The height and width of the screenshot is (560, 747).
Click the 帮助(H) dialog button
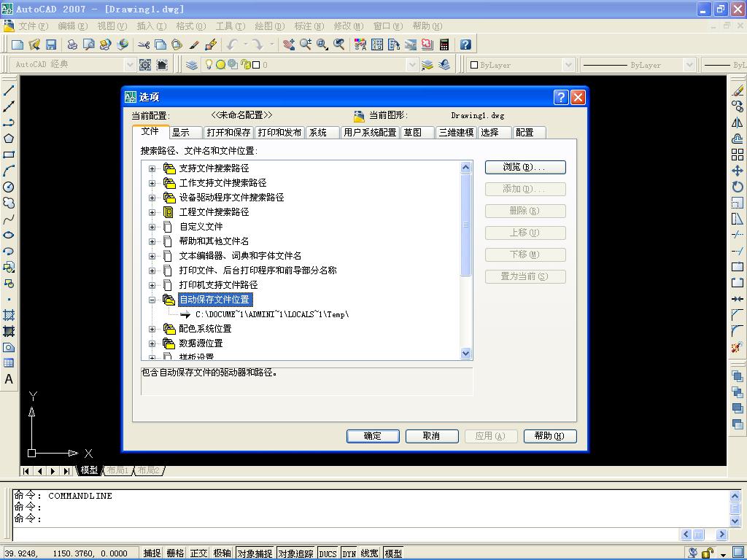[x=550, y=436]
